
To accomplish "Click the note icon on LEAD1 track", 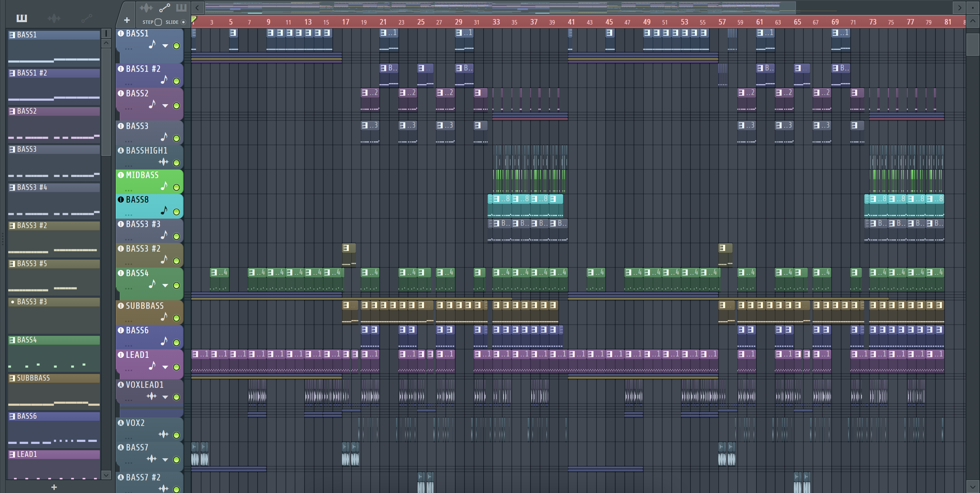I will [152, 365].
